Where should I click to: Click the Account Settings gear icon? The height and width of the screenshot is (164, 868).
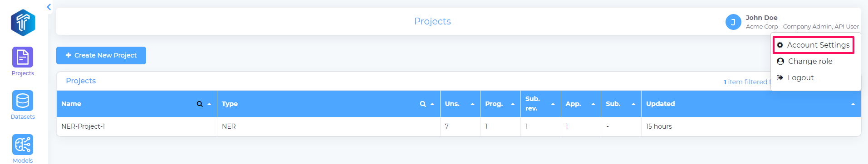[780, 45]
